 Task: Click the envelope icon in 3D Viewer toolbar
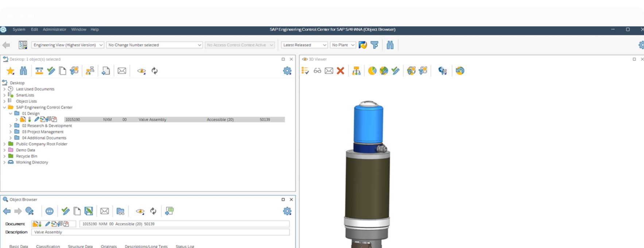[329, 71]
